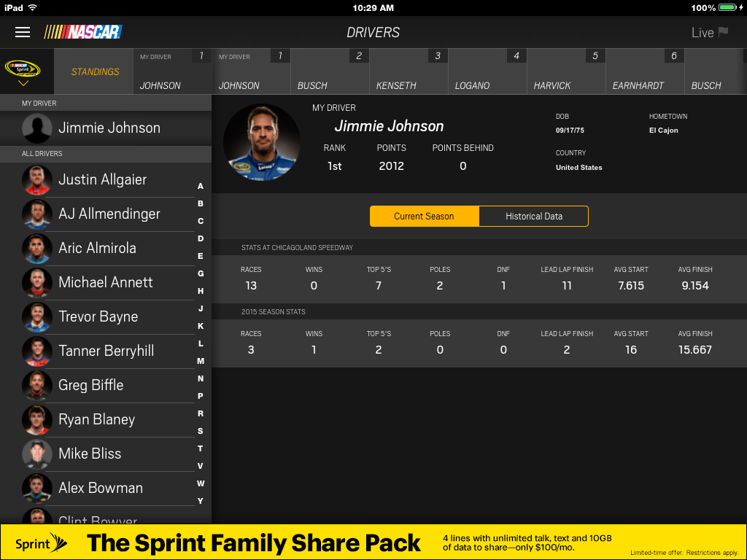Tap the Wi-Fi status icon
The height and width of the screenshot is (560, 747).
[32, 7]
